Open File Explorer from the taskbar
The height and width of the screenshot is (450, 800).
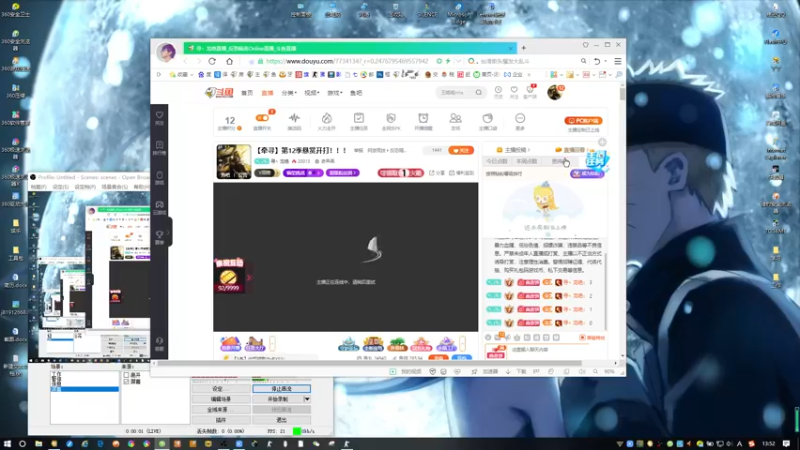(38, 444)
